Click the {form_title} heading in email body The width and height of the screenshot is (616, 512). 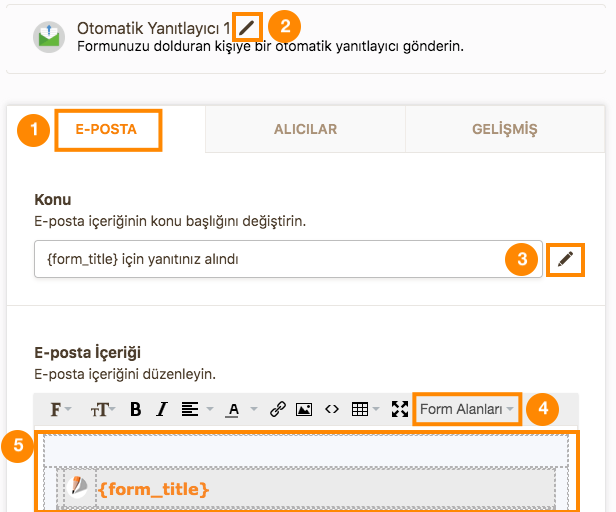coord(154,489)
